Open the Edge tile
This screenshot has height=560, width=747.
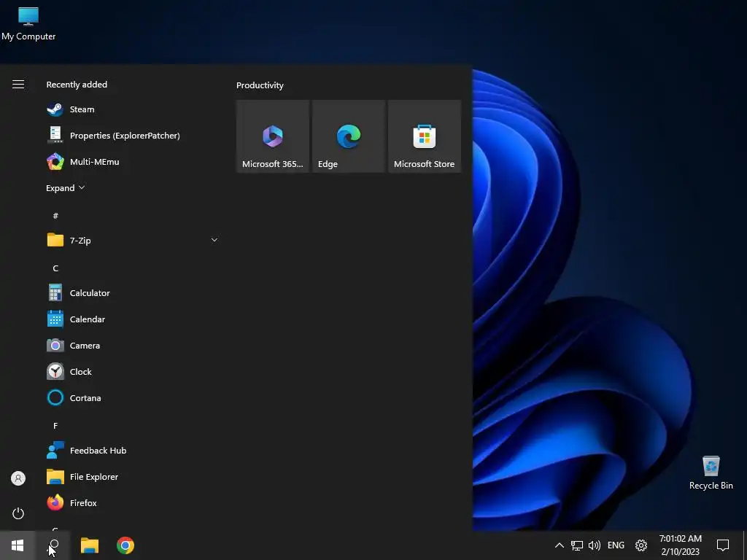(x=349, y=136)
